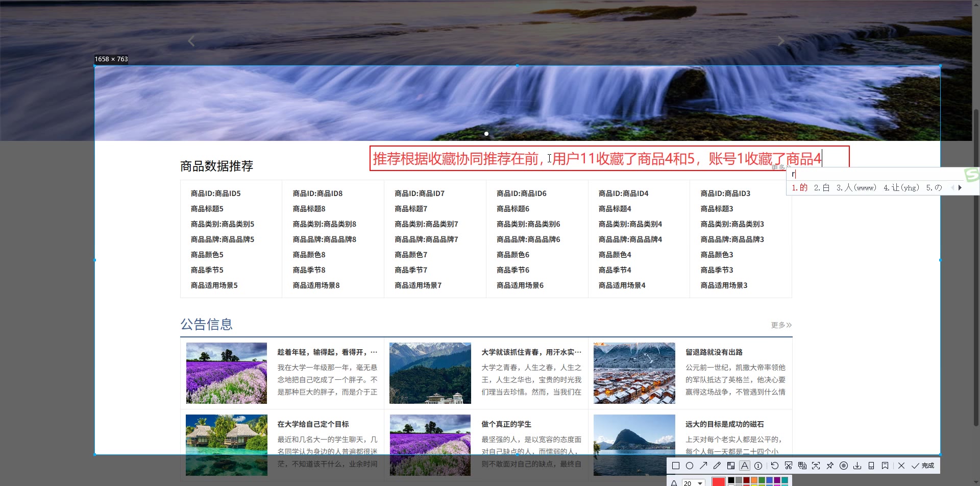Screen dimensions: 980x486
Task: Open product card 商品标题4
Action: point(639,239)
